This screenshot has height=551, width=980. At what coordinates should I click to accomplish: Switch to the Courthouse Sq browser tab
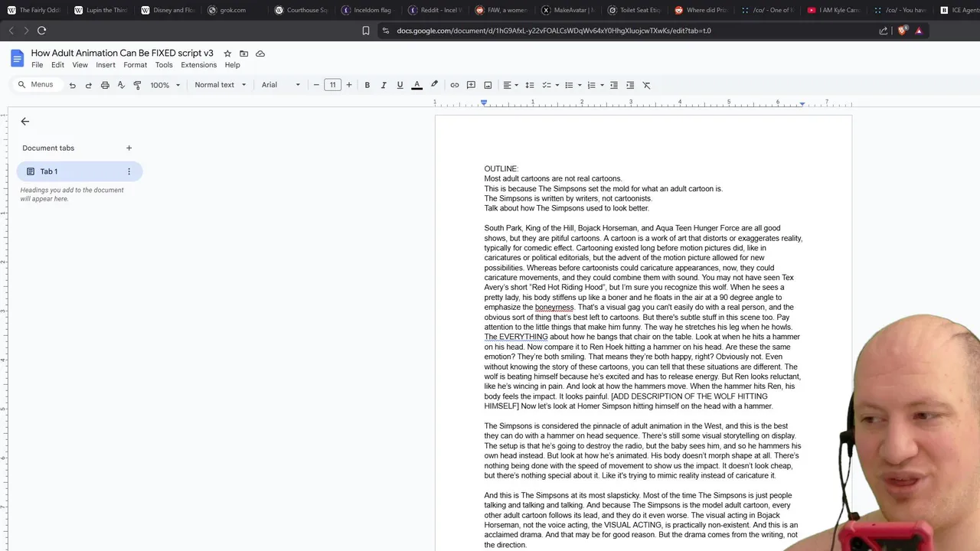click(300, 10)
